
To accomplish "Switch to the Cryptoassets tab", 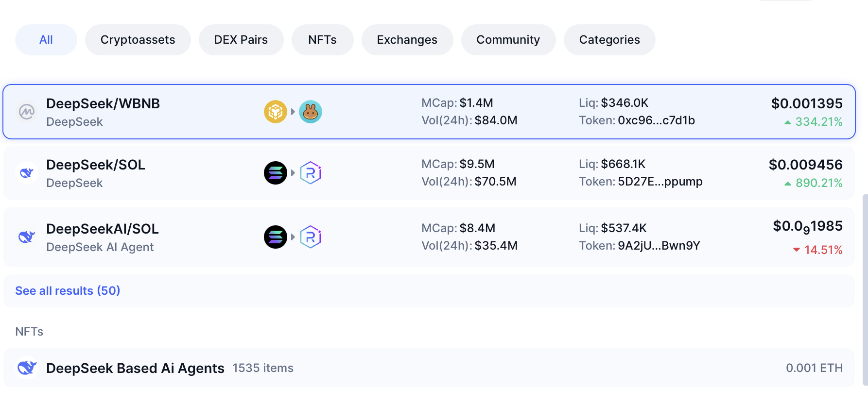I will coord(138,40).
